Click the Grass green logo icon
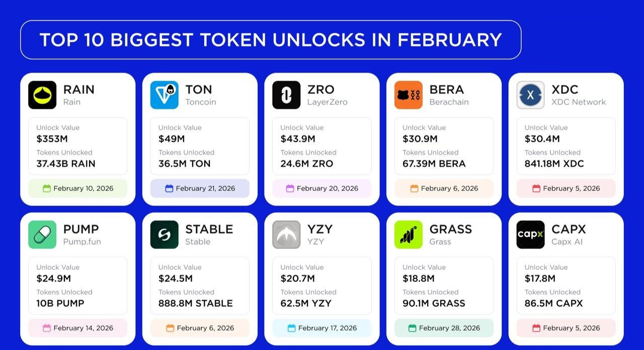The width and height of the screenshot is (644, 350). click(409, 235)
